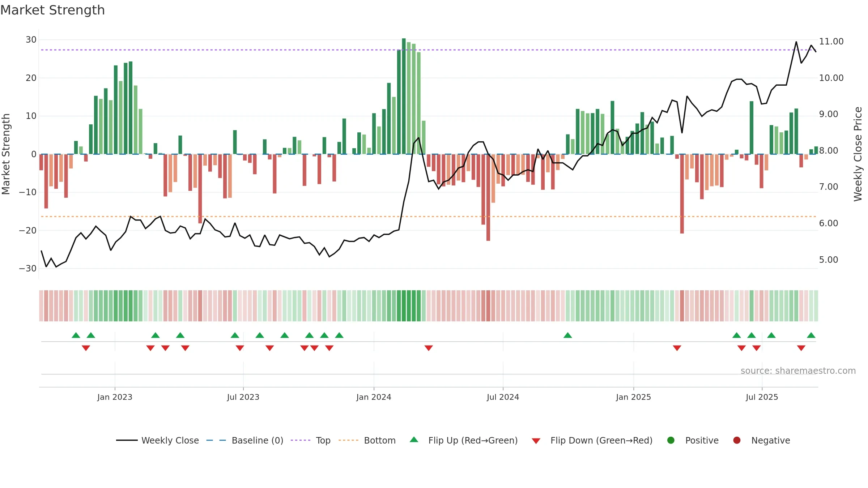Click the first red flip-down triangle before Jan 2023
Viewport: 868px width, 488px height.
86,348
